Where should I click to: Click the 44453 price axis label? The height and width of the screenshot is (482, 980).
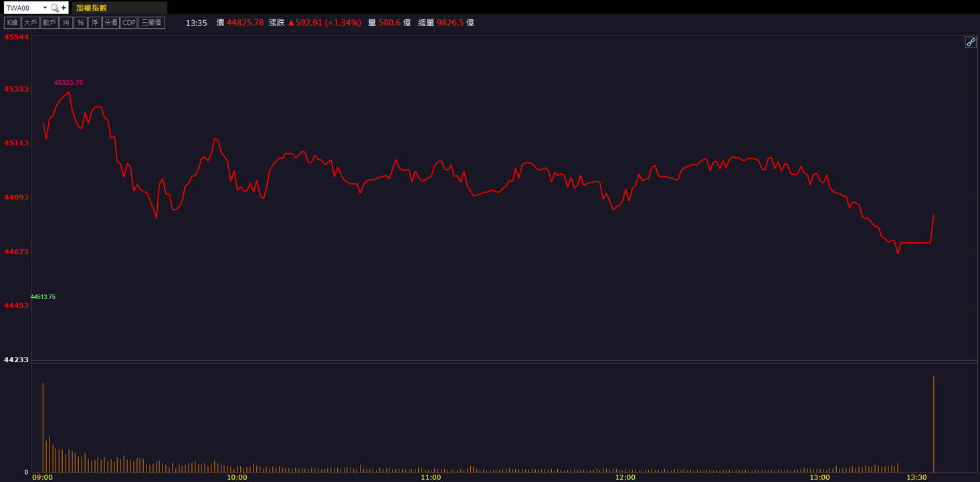(16, 305)
